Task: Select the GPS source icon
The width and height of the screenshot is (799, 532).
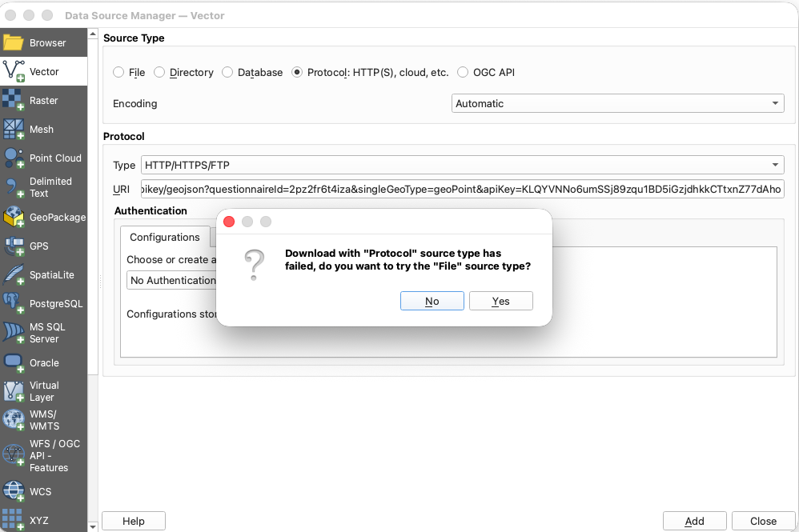Action: (x=14, y=246)
